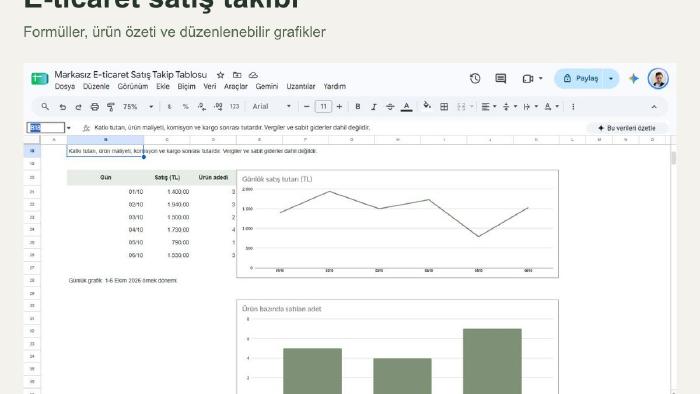This screenshot has height=394, width=700.
Task: Open the Yardım menu
Action: tap(334, 87)
